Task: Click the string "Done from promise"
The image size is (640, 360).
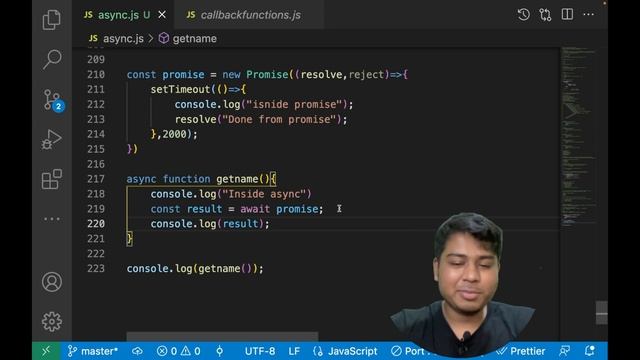Action: pyautogui.click(x=279, y=120)
